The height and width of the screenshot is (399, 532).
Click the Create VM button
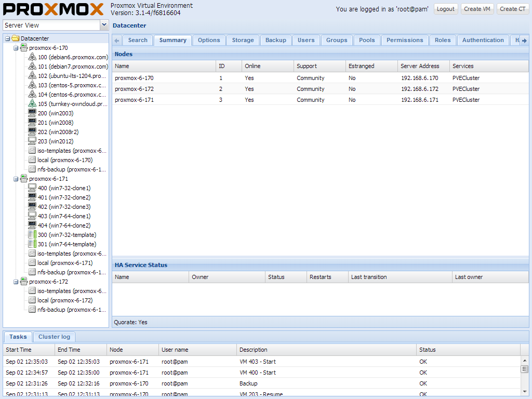(x=477, y=8)
